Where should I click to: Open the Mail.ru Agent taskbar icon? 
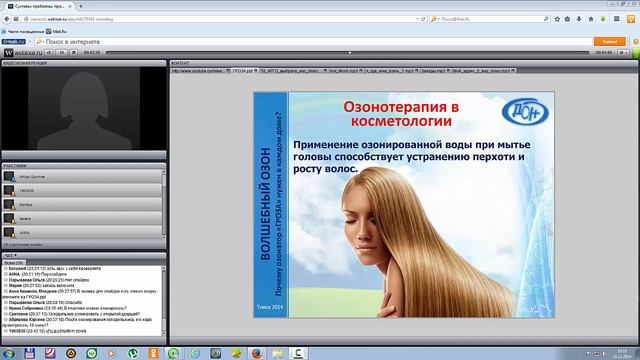(173, 353)
